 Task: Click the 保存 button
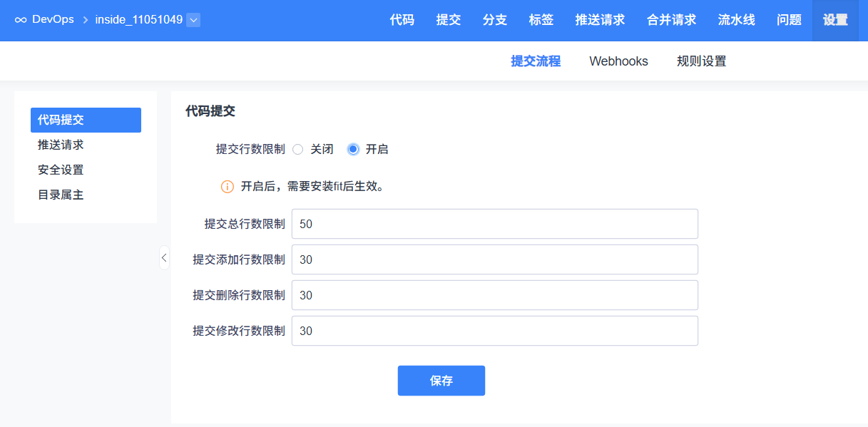pyautogui.click(x=441, y=381)
